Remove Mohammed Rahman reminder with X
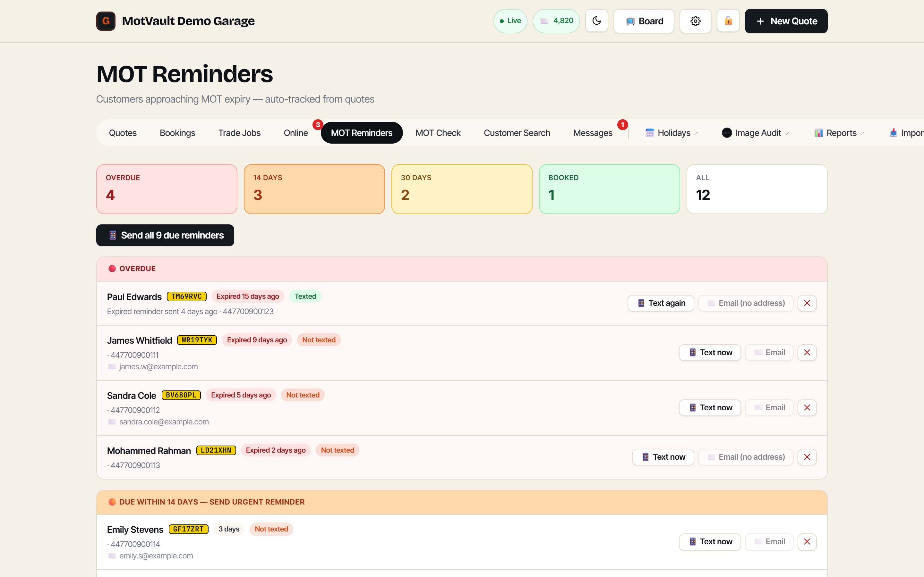Image resolution: width=924 pixels, height=577 pixels. 807,457
